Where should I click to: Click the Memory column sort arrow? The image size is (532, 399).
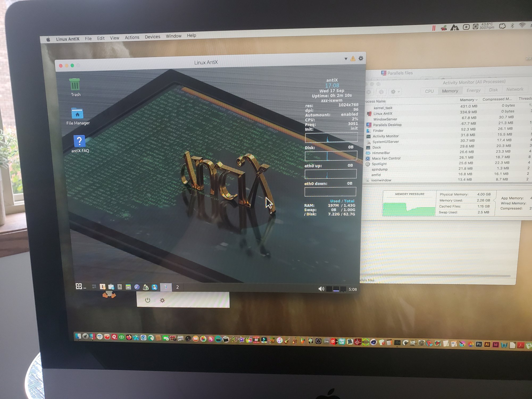(x=476, y=100)
